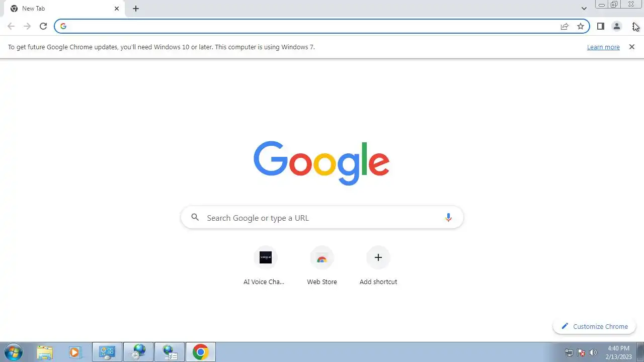Close the New Tab tab
This screenshot has width=644, height=362.
(x=117, y=9)
